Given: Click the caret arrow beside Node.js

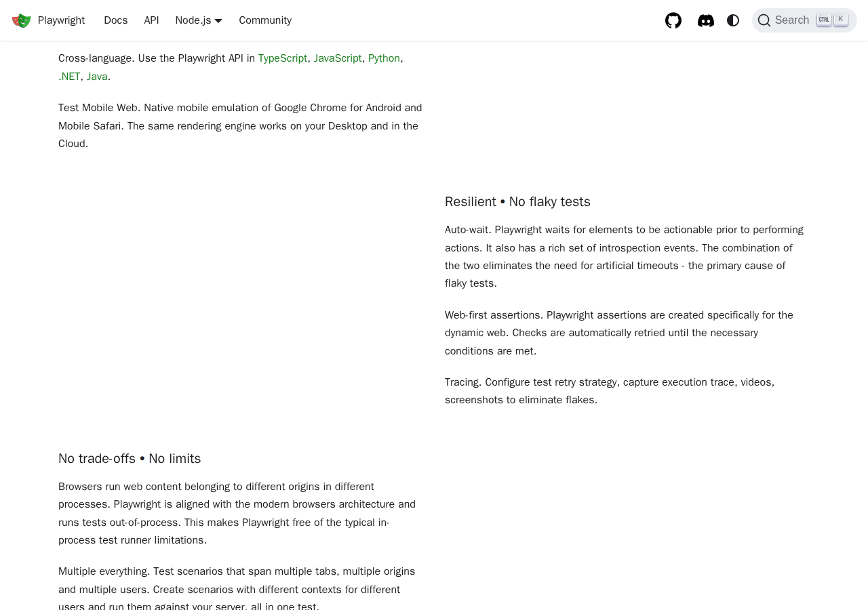Looking at the screenshot, I should point(218,21).
